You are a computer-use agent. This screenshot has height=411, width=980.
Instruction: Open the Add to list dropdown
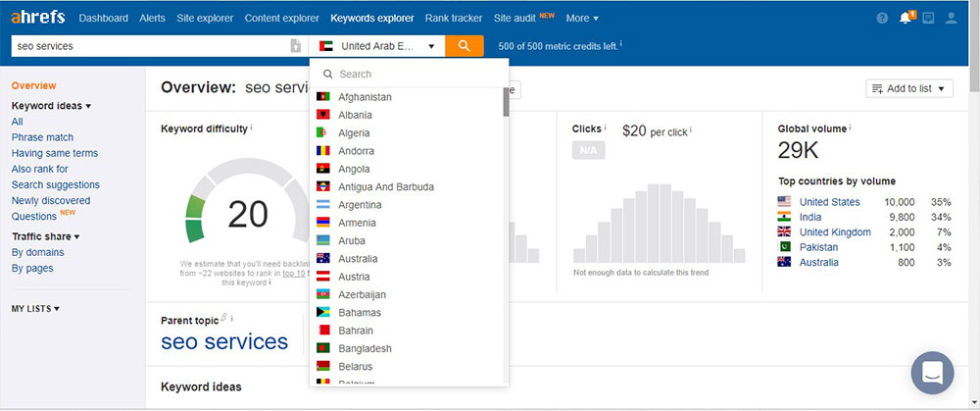click(x=909, y=88)
